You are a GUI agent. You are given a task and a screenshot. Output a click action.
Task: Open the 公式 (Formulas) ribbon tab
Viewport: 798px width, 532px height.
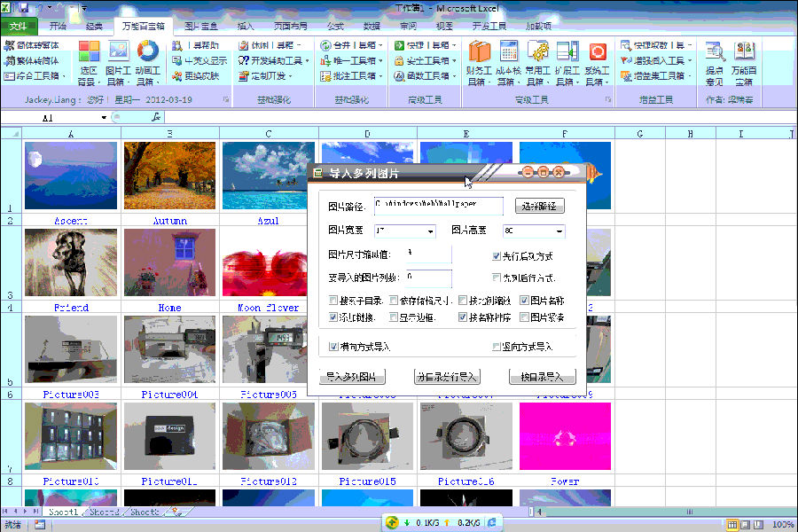pyautogui.click(x=334, y=26)
